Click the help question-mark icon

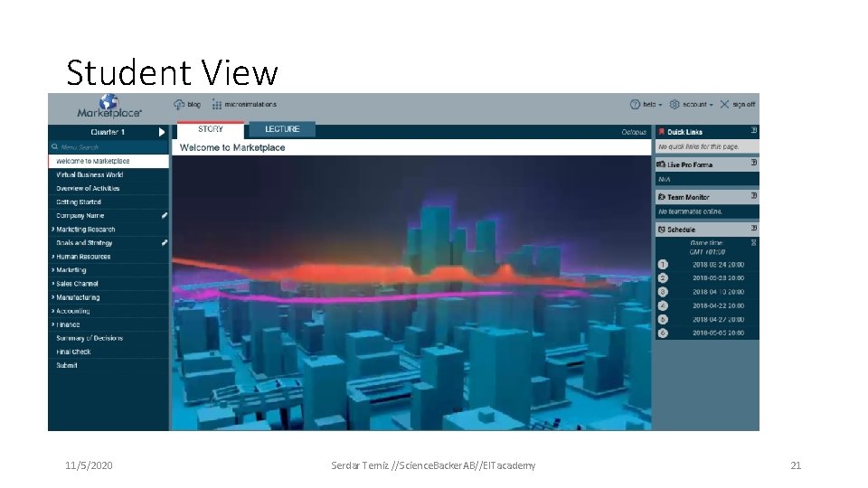point(635,104)
